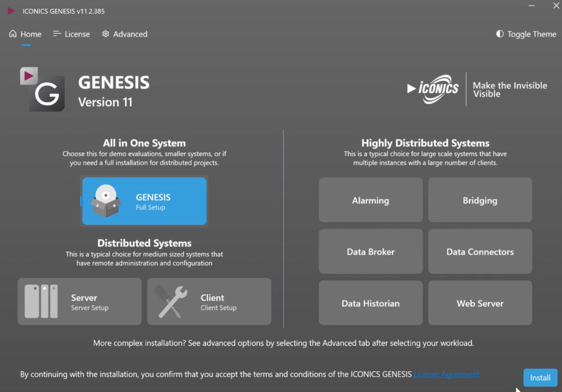Open the Advanced tab

(125, 34)
